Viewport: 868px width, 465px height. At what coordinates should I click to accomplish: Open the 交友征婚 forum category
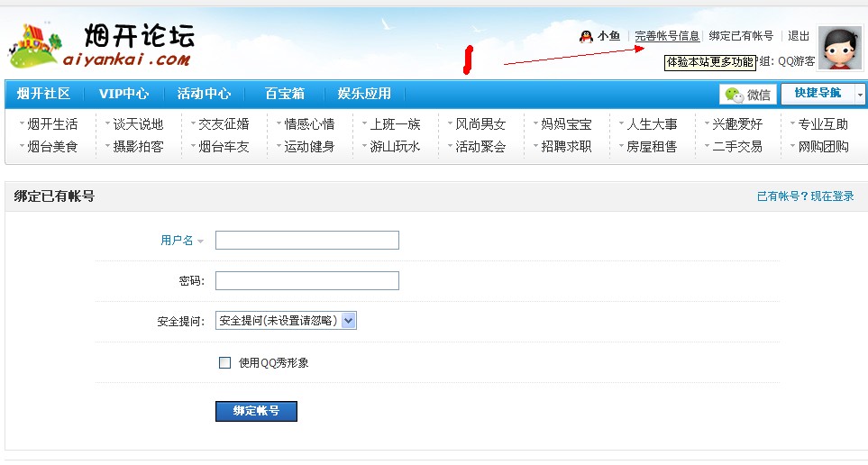click(x=224, y=124)
